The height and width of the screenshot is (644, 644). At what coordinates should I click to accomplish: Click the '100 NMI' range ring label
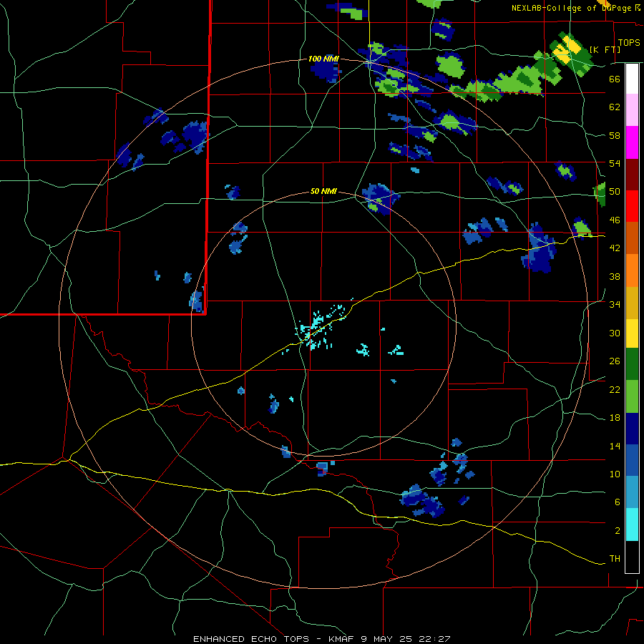tap(323, 59)
